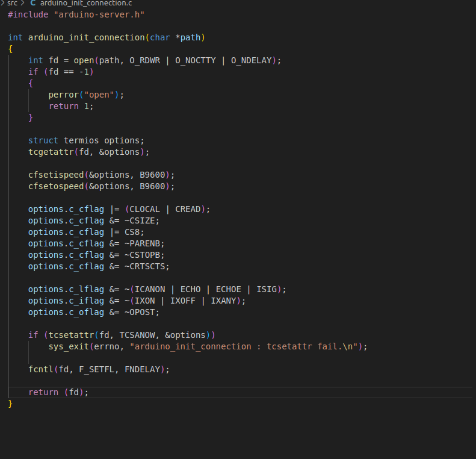Click "arduino-server.h" include string
This screenshot has width=476, height=459.
99,14
